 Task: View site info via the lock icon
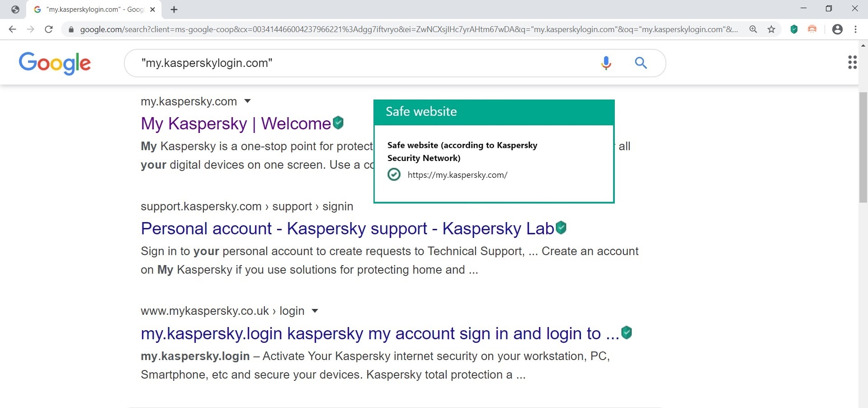(71, 29)
